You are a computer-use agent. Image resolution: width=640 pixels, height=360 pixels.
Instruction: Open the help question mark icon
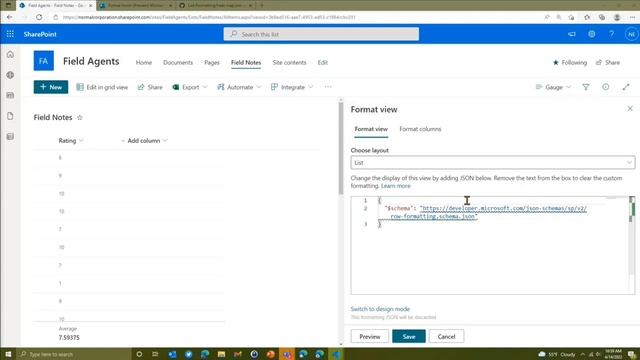[611, 34]
